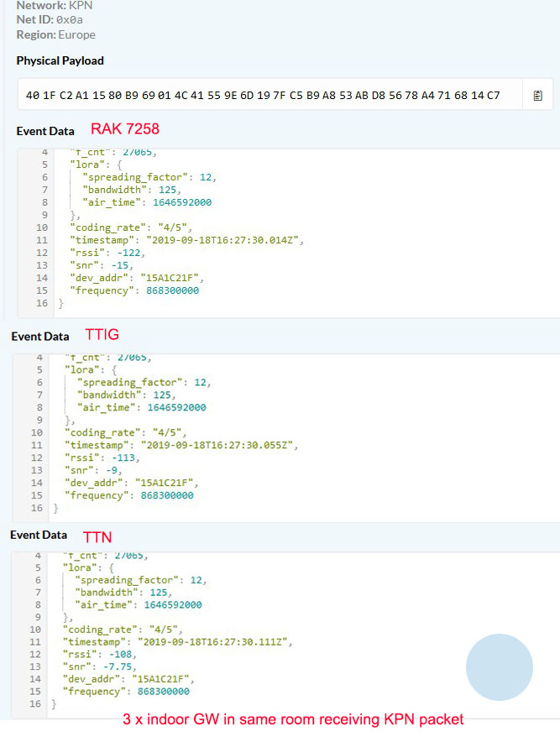This screenshot has width=560, height=737.
Task: Click bandwidth line in the rssi -113 block
Action: (127, 395)
